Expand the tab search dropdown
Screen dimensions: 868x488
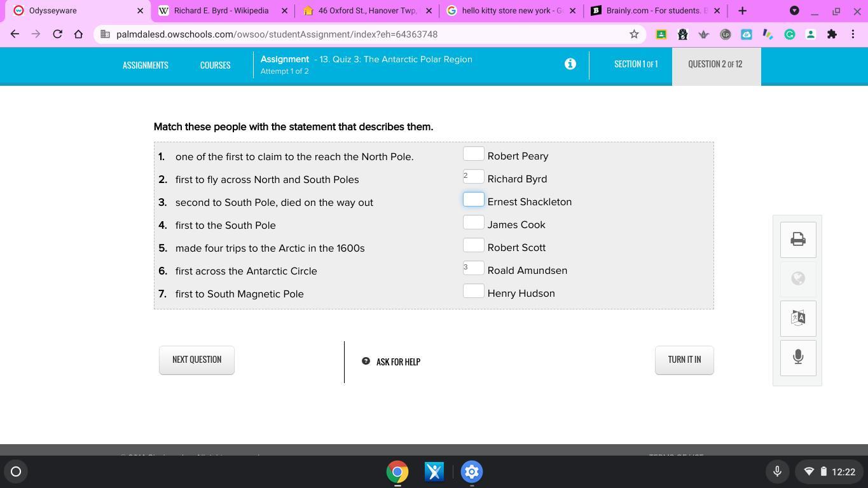(x=794, y=11)
